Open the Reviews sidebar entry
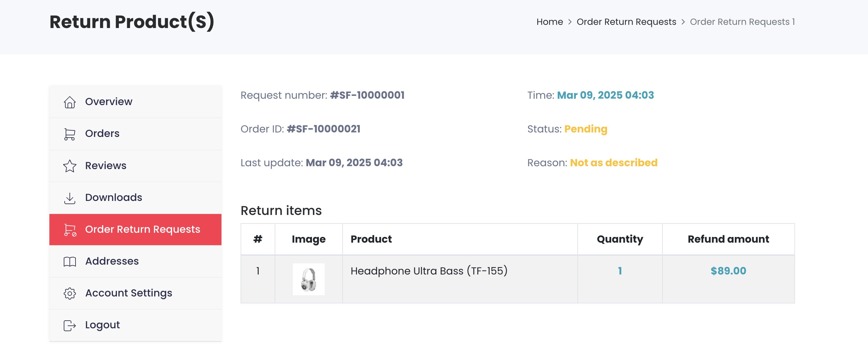The image size is (868, 356). click(x=135, y=166)
